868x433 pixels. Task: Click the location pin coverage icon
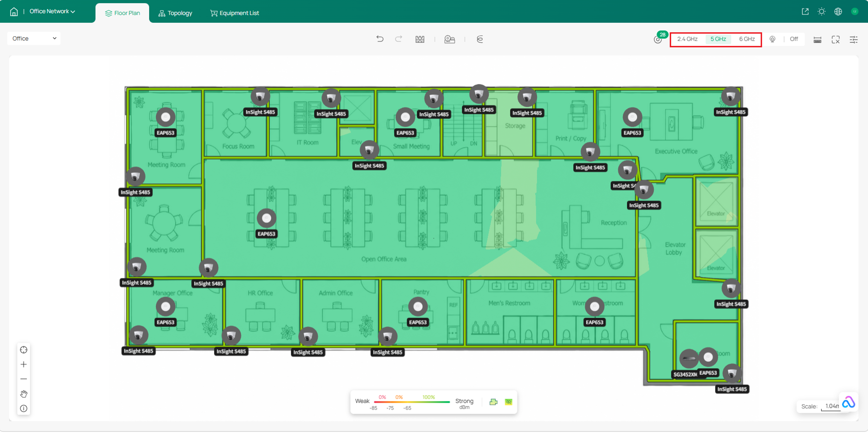click(x=772, y=39)
